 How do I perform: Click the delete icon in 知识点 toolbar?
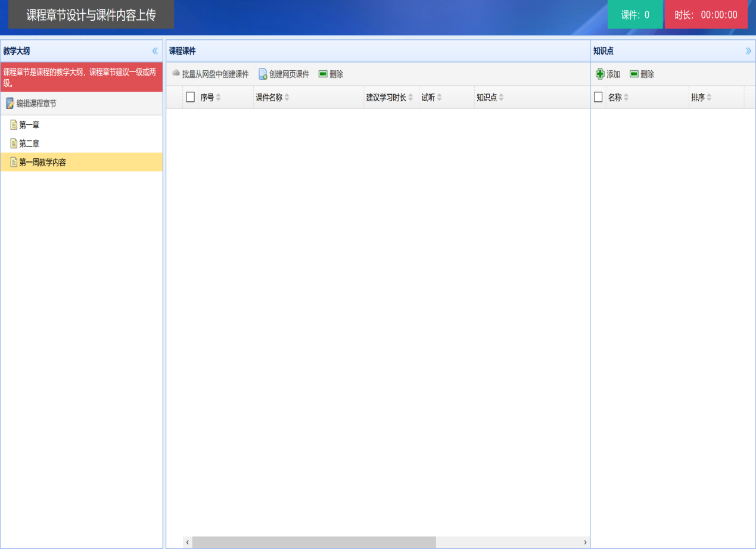click(x=634, y=74)
